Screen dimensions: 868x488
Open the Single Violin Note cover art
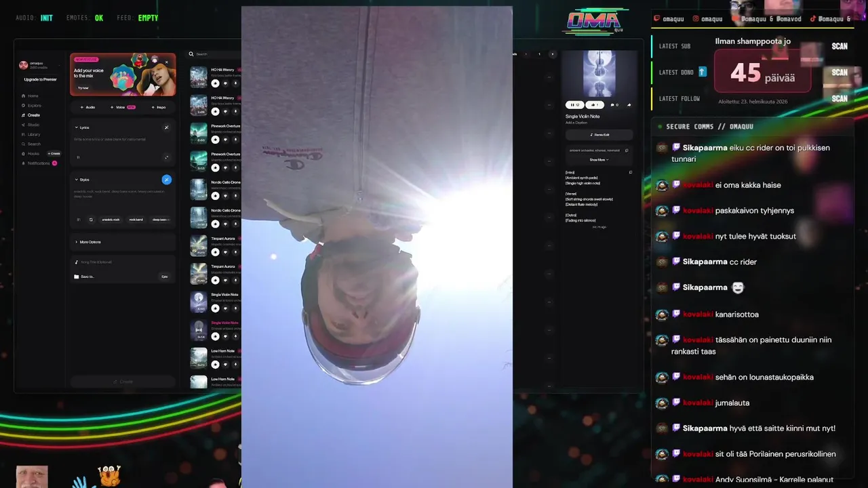(x=599, y=74)
